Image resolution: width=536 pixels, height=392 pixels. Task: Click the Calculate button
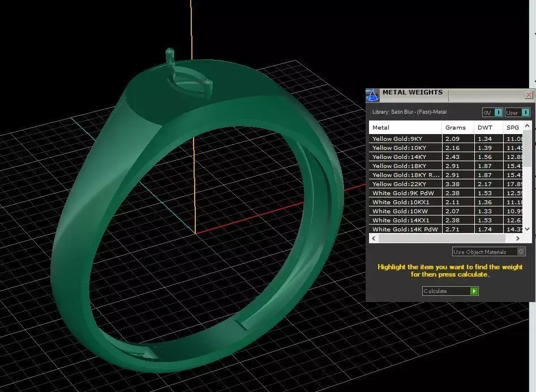tap(450, 291)
